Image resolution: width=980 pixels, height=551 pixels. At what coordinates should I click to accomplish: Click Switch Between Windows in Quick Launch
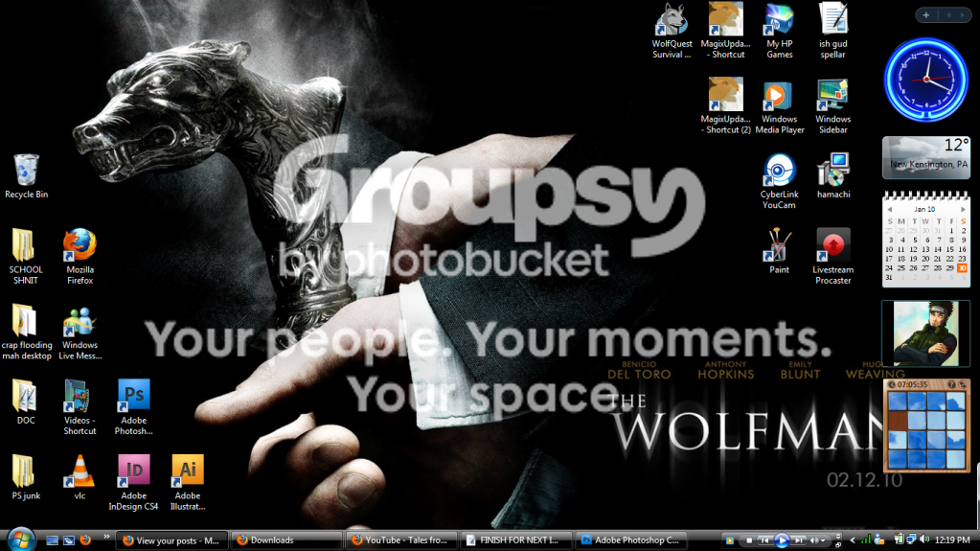[x=69, y=540]
